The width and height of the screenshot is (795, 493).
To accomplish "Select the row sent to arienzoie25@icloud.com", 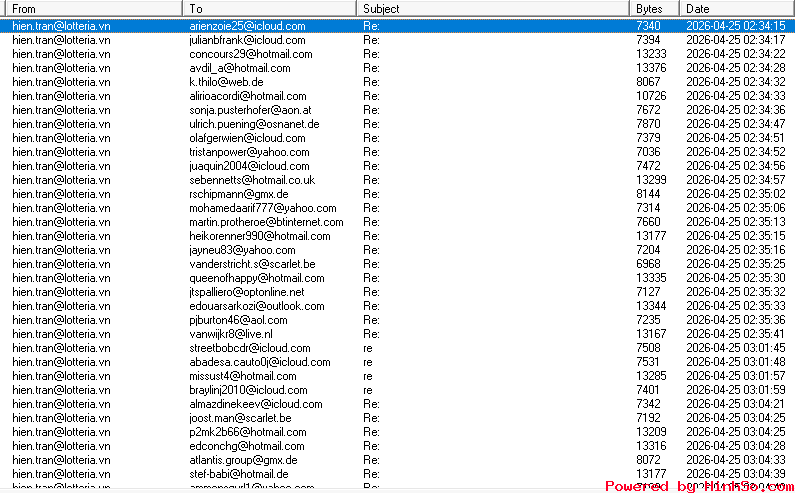I will pos(398,26).
